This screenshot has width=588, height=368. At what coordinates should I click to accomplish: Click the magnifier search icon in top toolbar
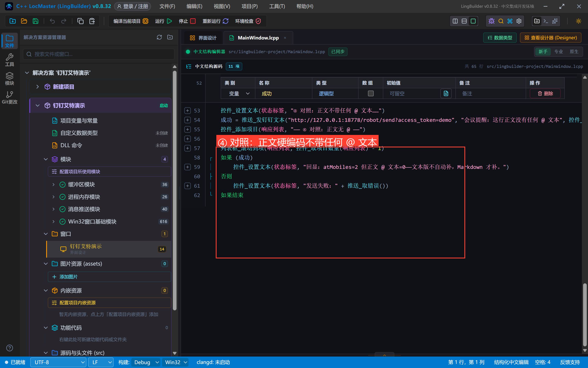501,21
